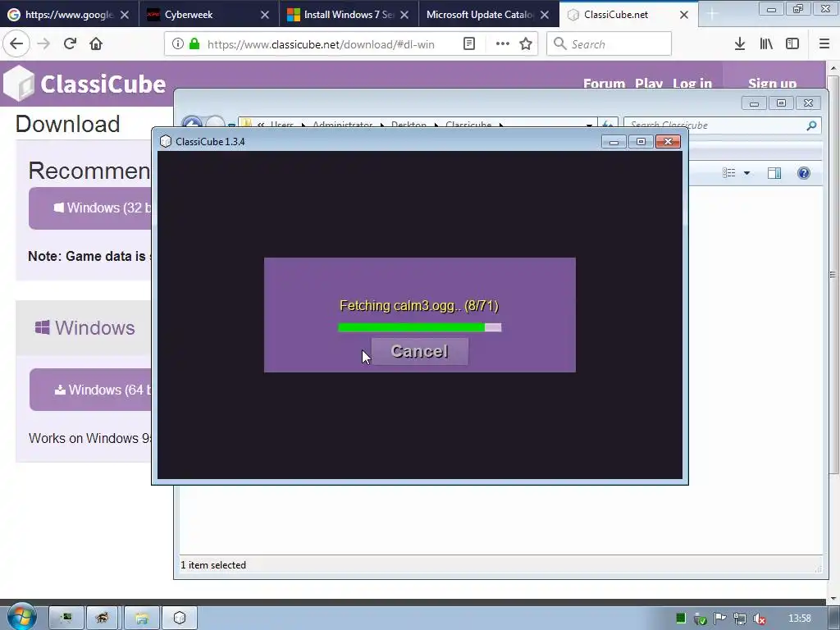Open page actions three-dots menu

pyautogui.click(x=502, y=44)
